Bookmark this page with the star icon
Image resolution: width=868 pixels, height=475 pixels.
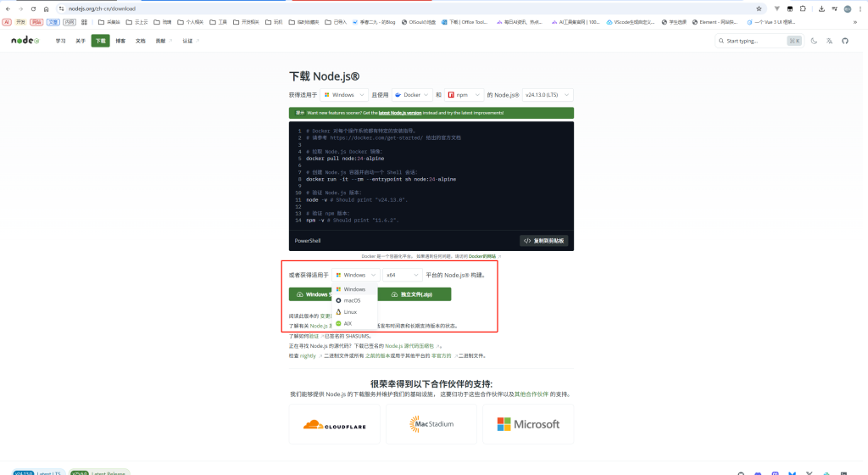pos(759,8)
